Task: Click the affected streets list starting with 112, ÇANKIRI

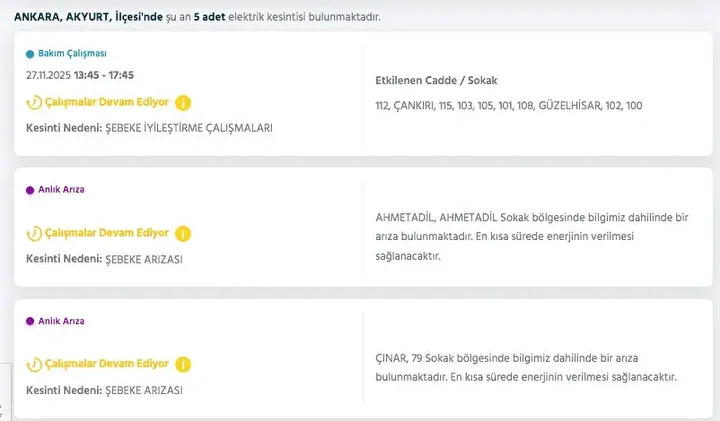Action: [x=509, y=105]
